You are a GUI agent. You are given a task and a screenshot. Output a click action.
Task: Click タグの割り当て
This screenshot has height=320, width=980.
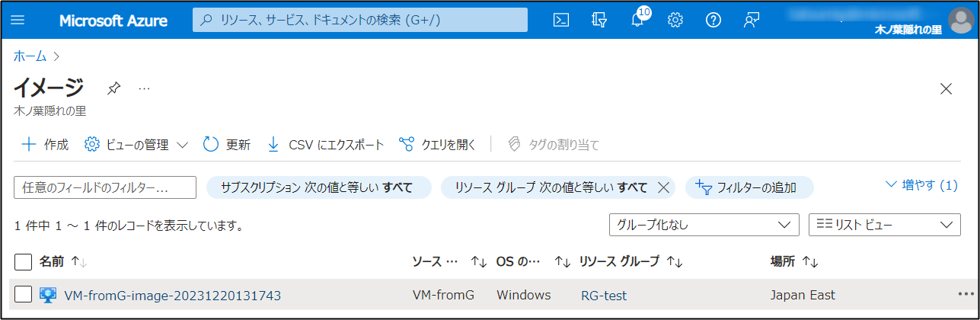coord(554,144)
